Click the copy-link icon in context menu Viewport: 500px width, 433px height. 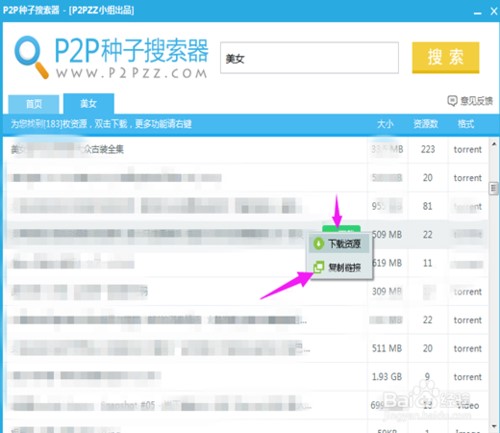(x=318, y=267)
